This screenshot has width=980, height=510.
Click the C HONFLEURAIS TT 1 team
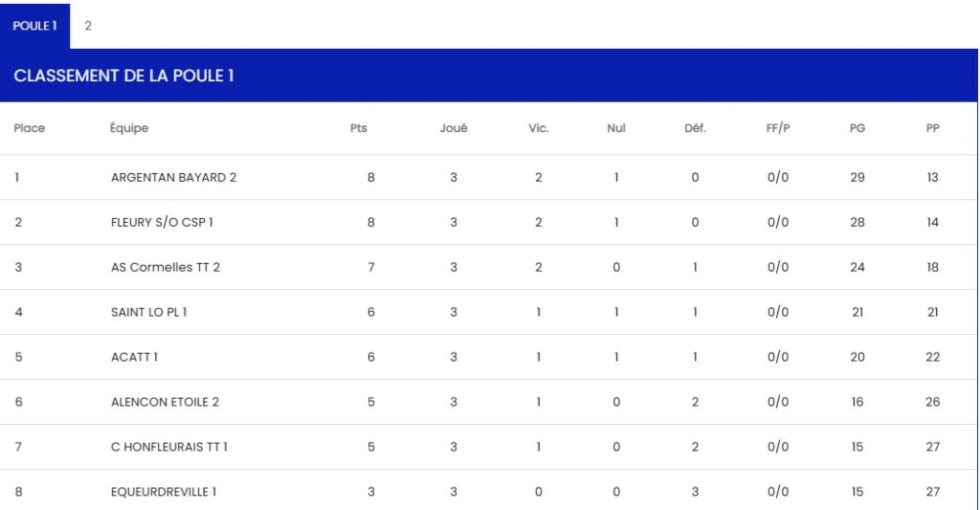(169, 447)
